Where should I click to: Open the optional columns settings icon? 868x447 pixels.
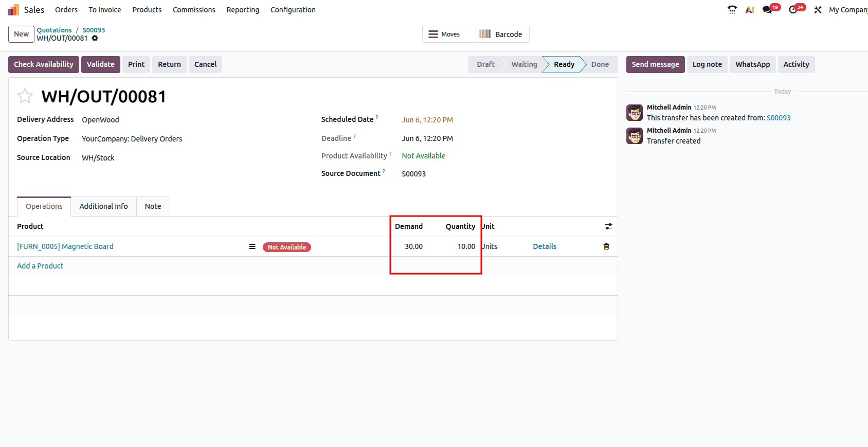point(608,226)
